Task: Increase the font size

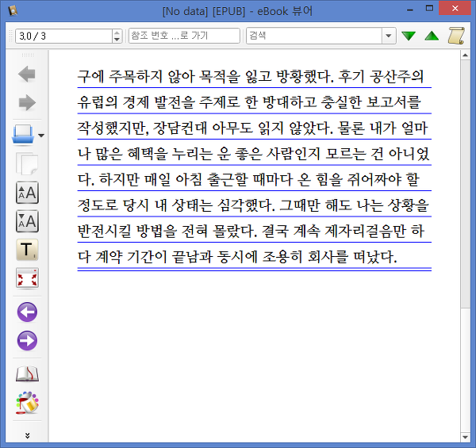Action: click(x=27, y=193)
